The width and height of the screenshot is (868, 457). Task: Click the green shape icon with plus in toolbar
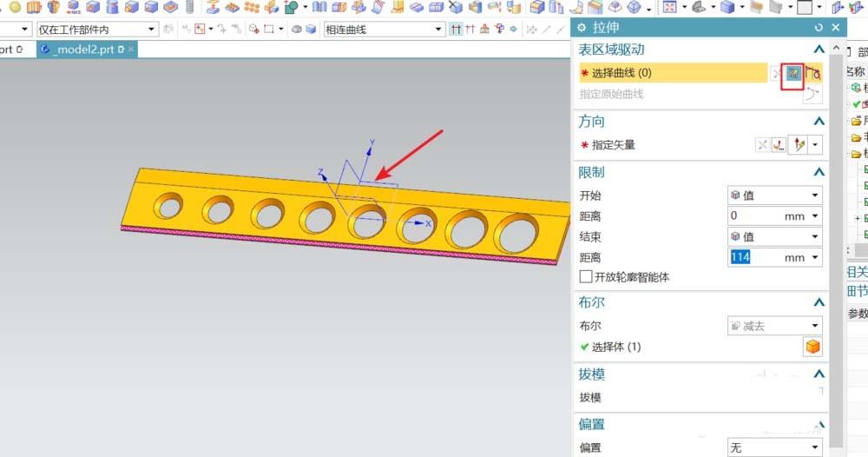[291, 7]
